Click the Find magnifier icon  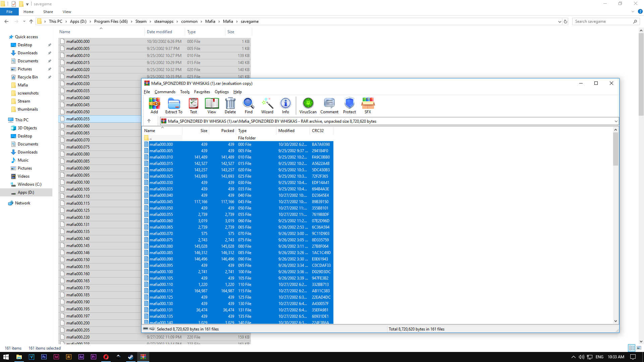coord(249,106)
